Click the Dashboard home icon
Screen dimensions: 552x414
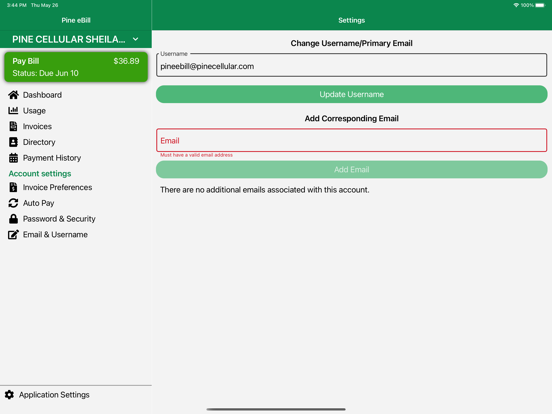pyautogui.click(x=13, y=95)
